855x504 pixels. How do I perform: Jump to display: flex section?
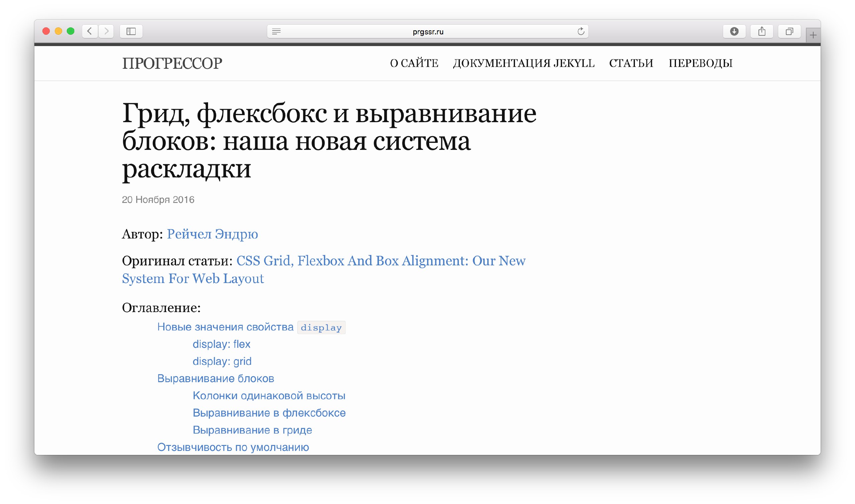tap(221, 344)
